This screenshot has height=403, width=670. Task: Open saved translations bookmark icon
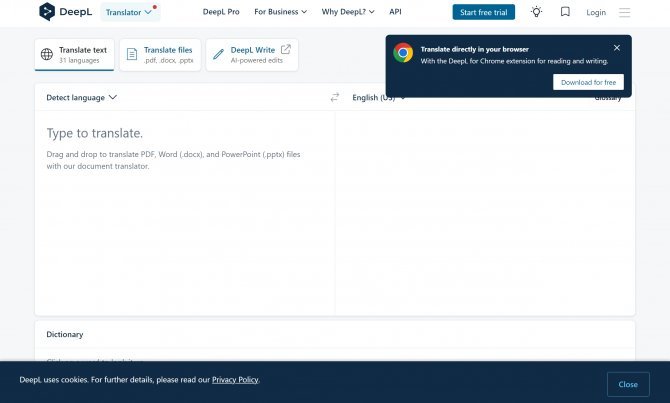point(565,12)
